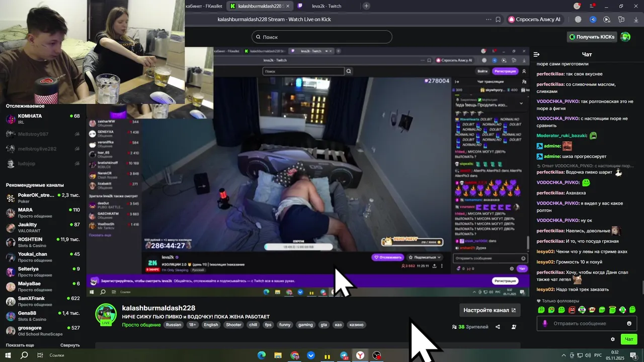Screen dimensions: 644x362
Task: Open Windows Start menu
Action: 8,355
